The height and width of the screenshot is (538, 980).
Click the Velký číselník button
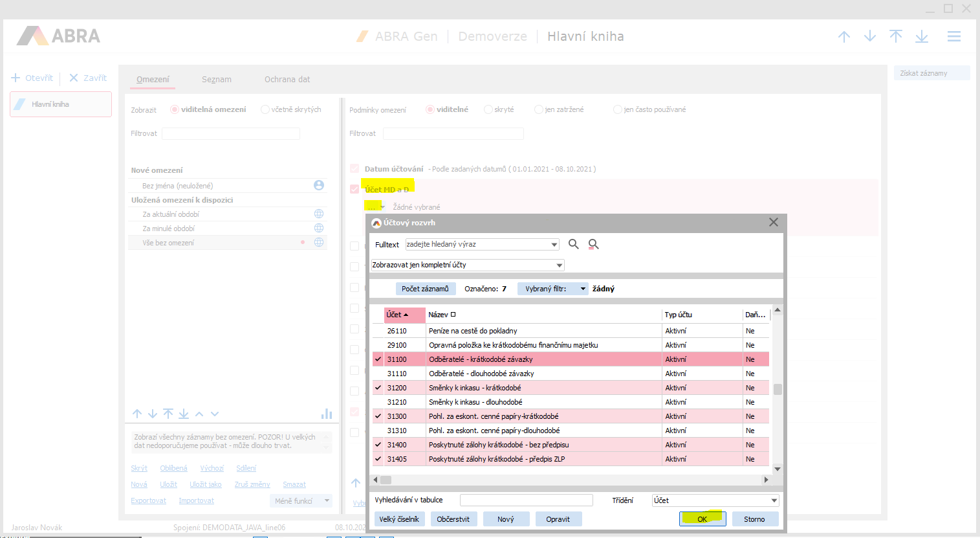(399, 519)
